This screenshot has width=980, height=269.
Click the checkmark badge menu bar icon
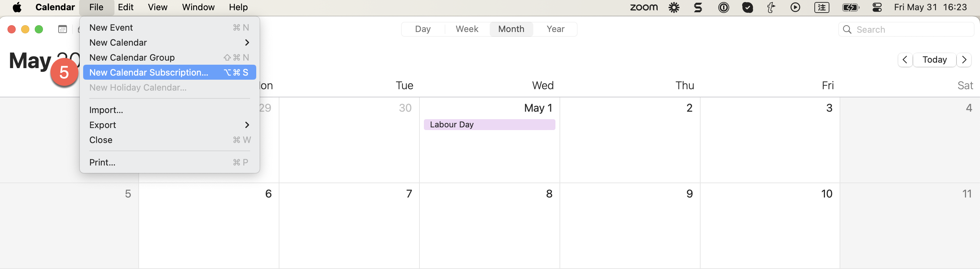pyautogui.click(x=747, y=7)
